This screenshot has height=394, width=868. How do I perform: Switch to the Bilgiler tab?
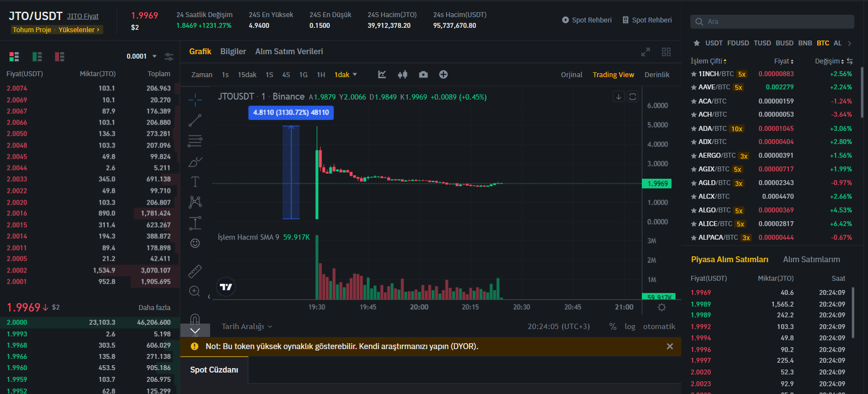point(233,51)
